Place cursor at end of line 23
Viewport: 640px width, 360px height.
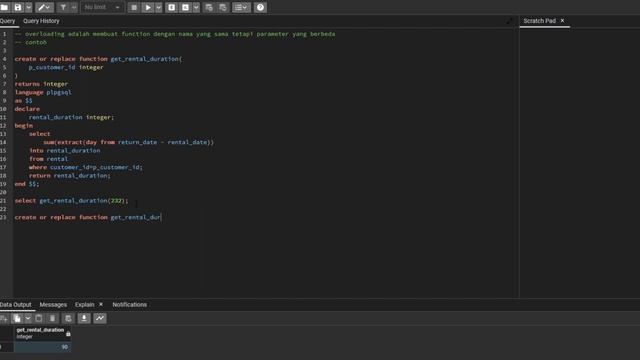click(x=161, y=217)
